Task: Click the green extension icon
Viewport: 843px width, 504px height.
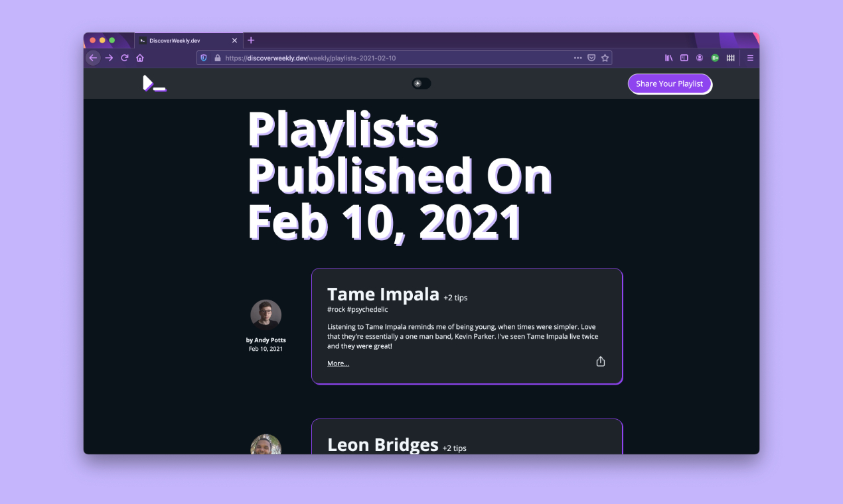Action: pos(715,58)
